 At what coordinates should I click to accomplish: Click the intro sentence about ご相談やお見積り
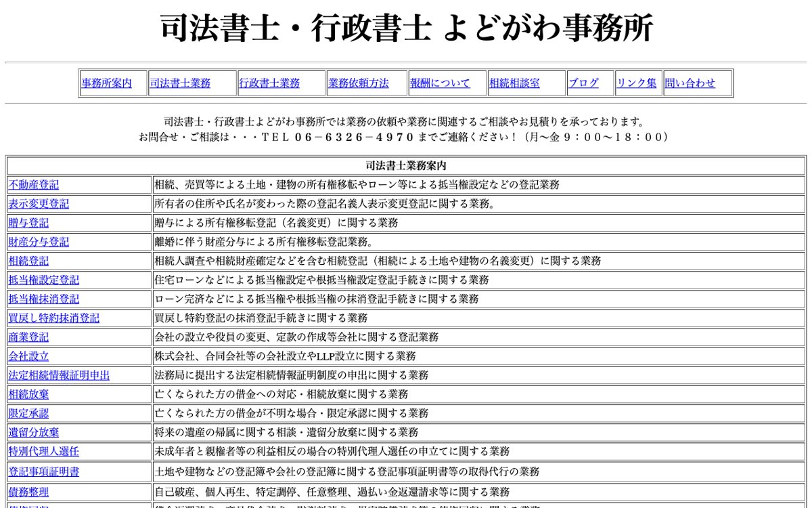pos(406,122)
